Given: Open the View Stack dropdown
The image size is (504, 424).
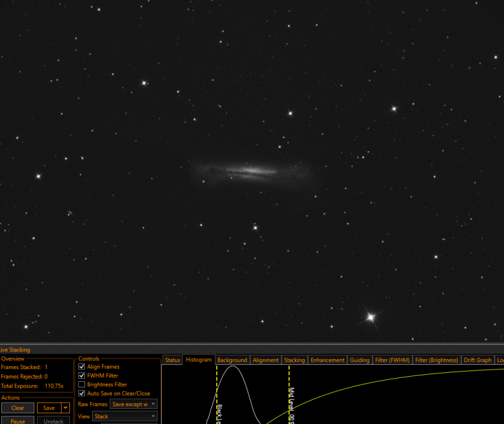Looking at the screenshot, I should 125,416.
